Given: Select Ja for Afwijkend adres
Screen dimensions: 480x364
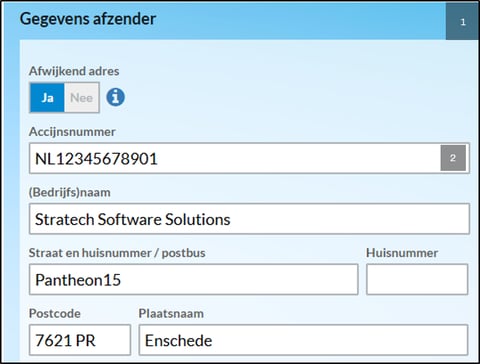Looking at the screenshot, I should [x=47, y=98].
